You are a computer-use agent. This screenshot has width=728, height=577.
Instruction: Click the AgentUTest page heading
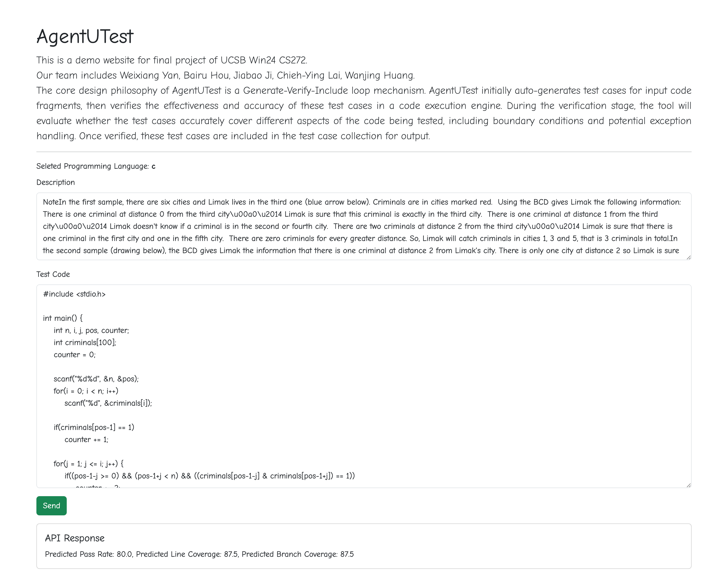[85, 36]
